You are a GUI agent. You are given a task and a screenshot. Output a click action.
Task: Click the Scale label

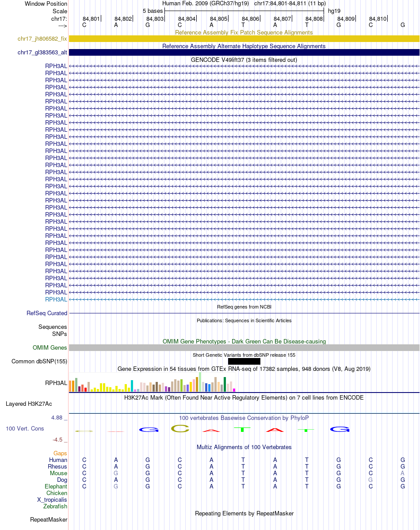[60, 11]
